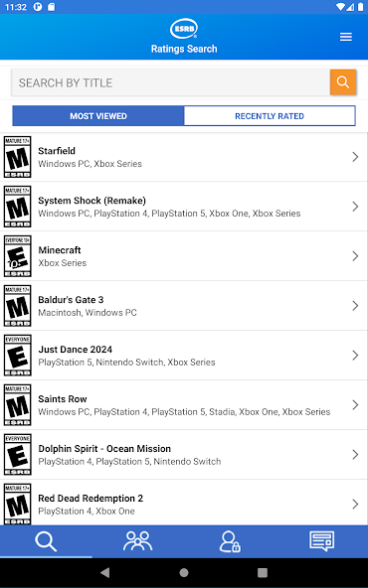Switch to the Recently Rated tab
Viewport: 368px width, 588px height.
point(270,116)
